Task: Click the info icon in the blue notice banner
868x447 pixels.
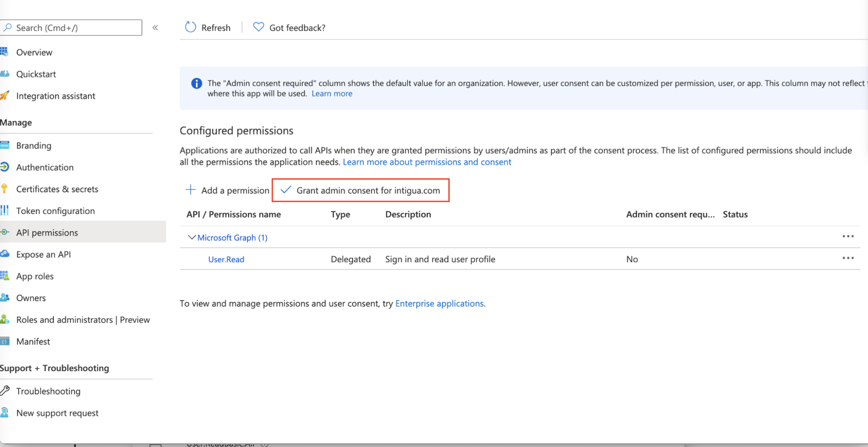Action: click(197, 83)
